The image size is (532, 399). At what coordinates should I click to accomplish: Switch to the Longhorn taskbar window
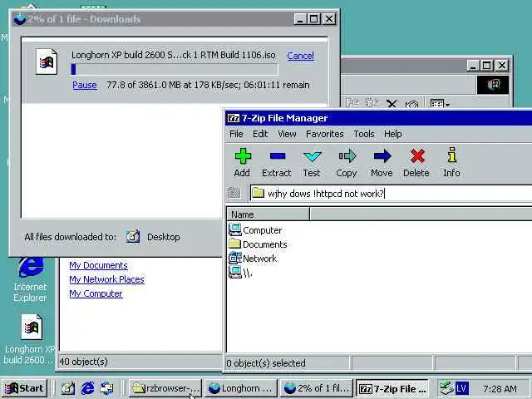pyautogui.click(x=241, y=388)
